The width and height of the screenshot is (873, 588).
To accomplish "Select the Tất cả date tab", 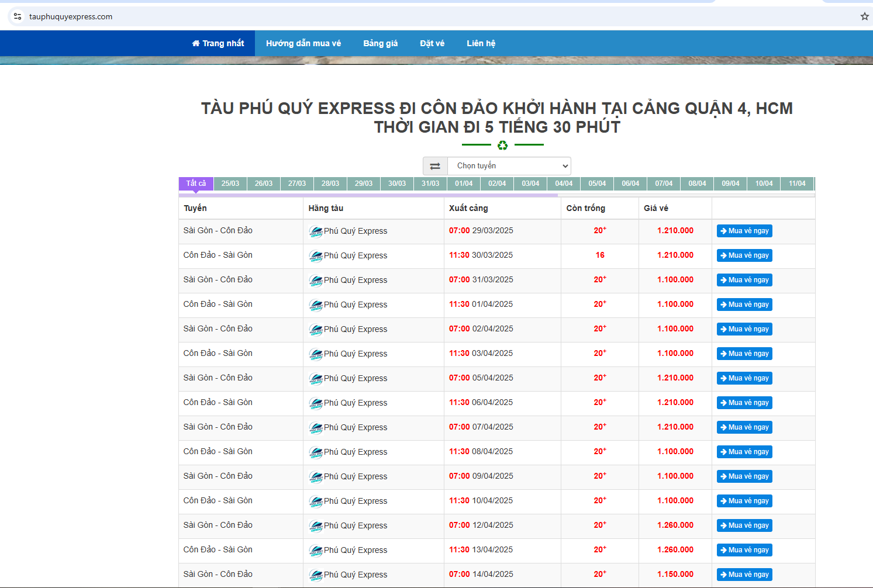I will click(x=196, y=184).
